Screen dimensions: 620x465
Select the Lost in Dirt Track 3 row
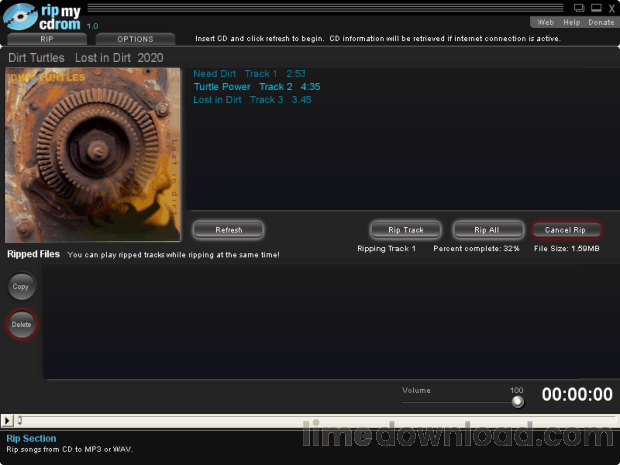[x=252, y=100]
